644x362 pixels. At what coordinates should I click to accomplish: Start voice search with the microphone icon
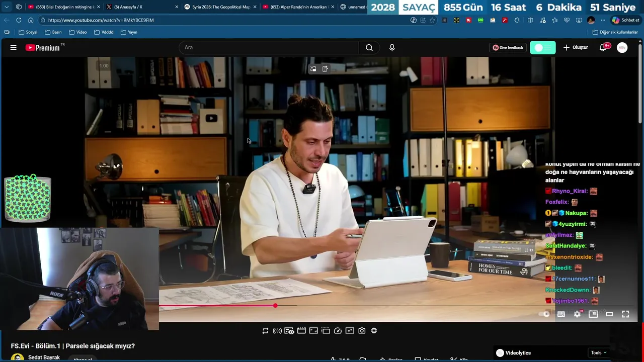392,48
